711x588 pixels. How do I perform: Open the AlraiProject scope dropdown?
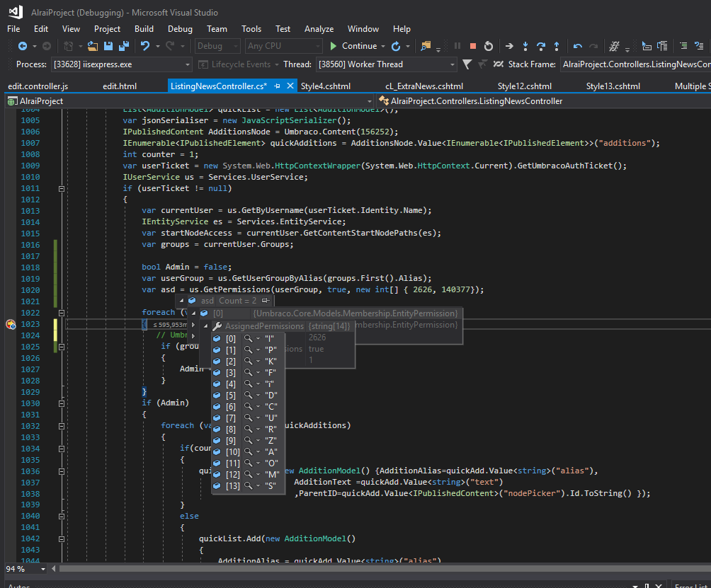point(190,101)
